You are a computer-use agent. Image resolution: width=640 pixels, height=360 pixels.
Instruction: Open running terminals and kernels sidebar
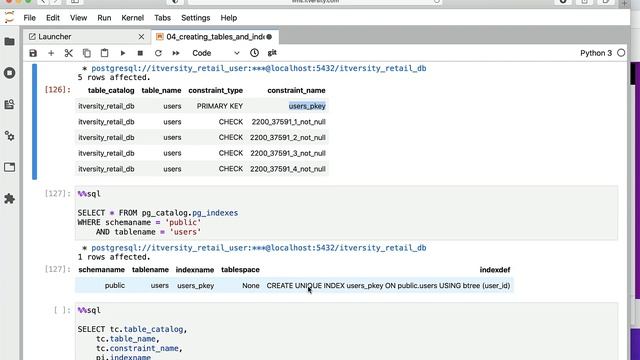[x=9, y=73]
